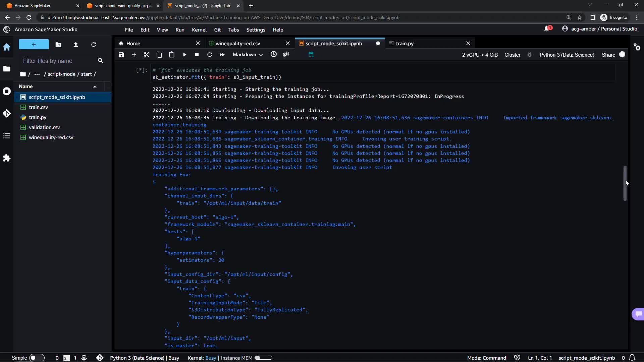Open the Kernel menu
This screenshot has width=644, height=362.
(199, 30)
